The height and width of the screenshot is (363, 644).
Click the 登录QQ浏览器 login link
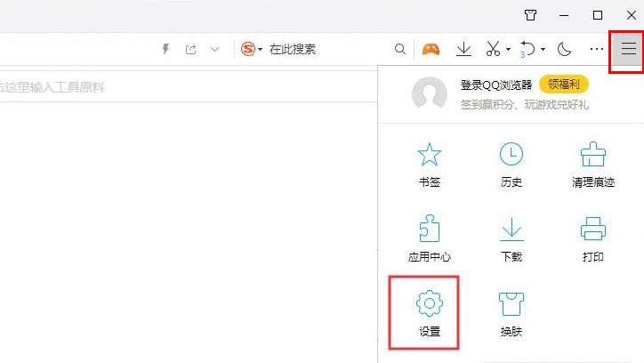(495, 85)
